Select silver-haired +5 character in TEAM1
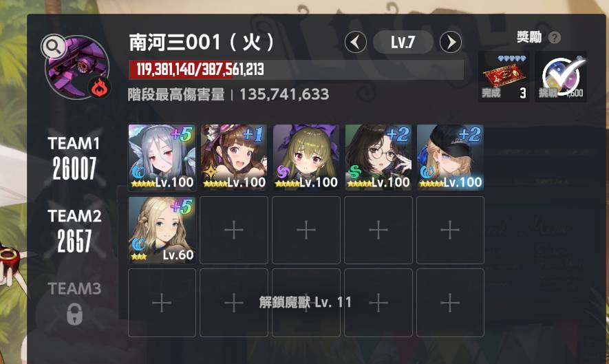609x364 pixels. 162,158
